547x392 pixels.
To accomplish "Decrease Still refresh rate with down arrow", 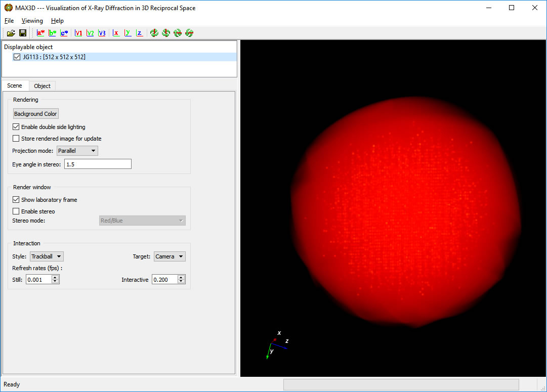I will [x=55, y=281].
